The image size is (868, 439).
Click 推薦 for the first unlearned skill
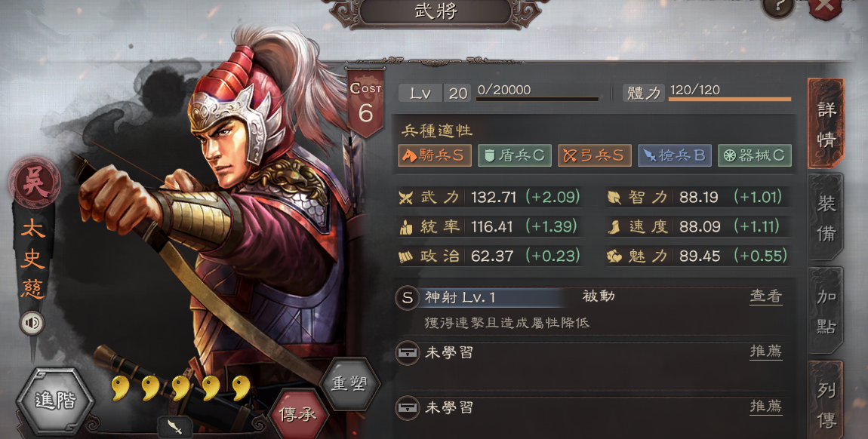(766, 352)
